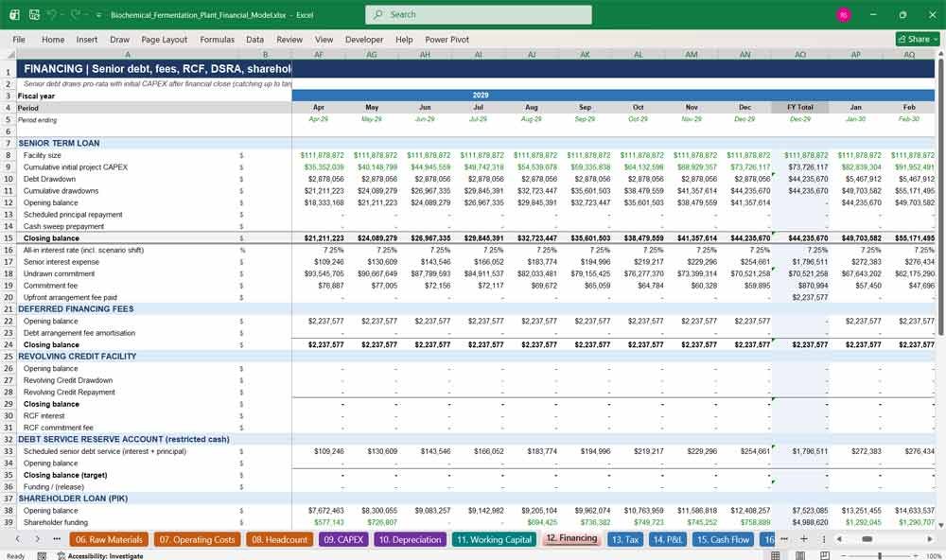This screenshot has width=946, height=560.
Task: Go to previous sheet tabs arrow
Action: click(x=18, y=539)
